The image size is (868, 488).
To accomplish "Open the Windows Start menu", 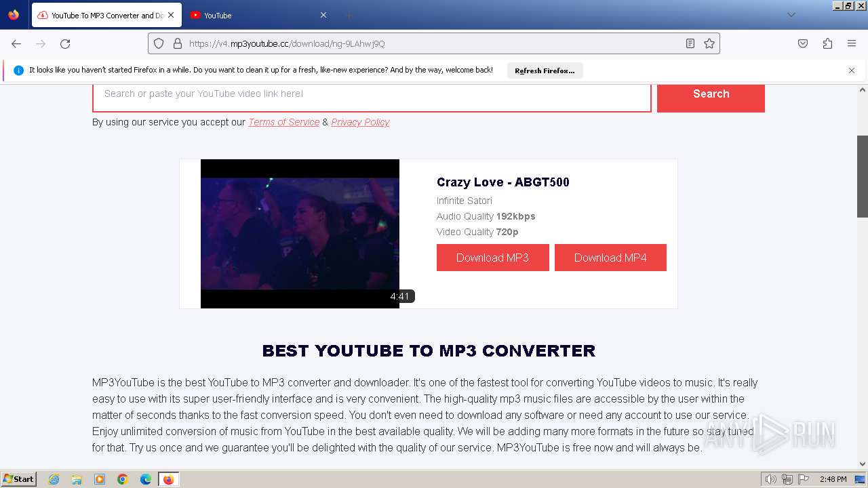I will click(19, 479).
